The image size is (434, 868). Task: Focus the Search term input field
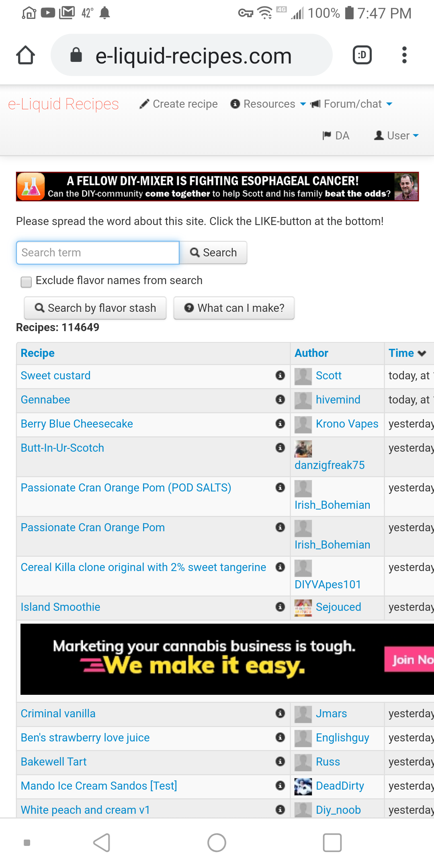click(x=98, y=253)
